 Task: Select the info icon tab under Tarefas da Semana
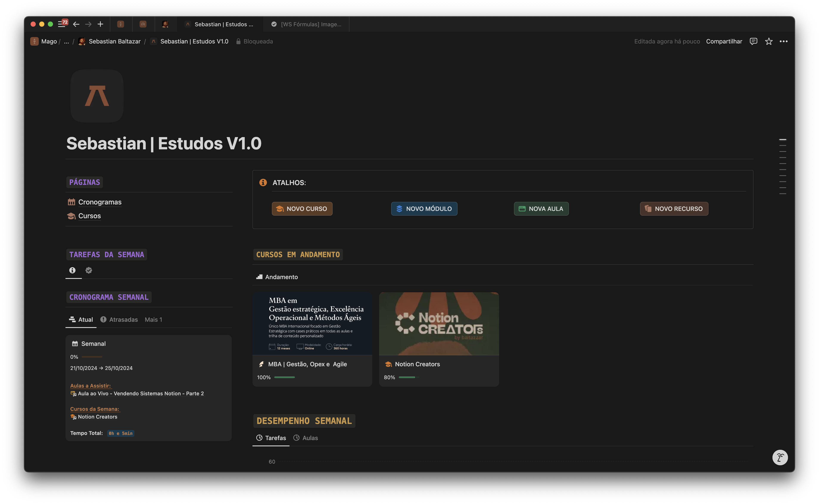[72, 270]
